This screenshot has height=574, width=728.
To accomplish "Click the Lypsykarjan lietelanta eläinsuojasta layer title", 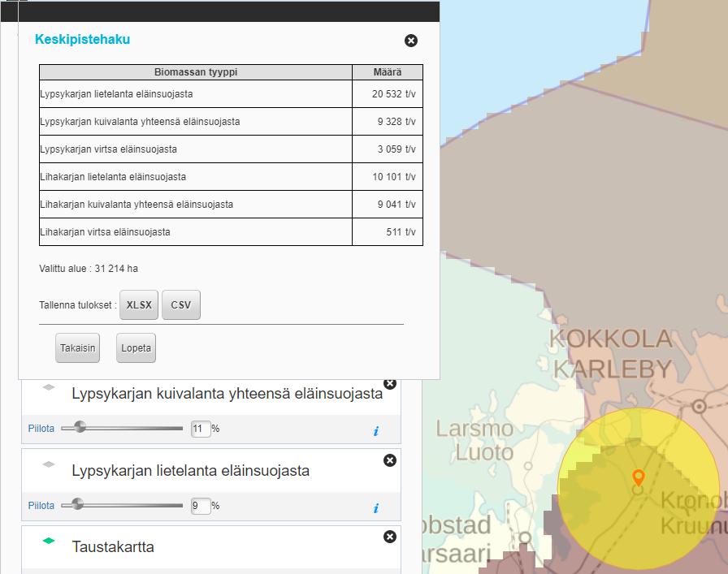I will click(x=190, y=471).
